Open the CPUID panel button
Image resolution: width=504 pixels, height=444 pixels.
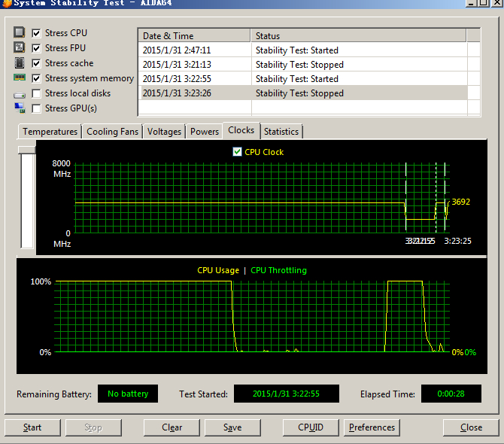[x=311, y=427]
